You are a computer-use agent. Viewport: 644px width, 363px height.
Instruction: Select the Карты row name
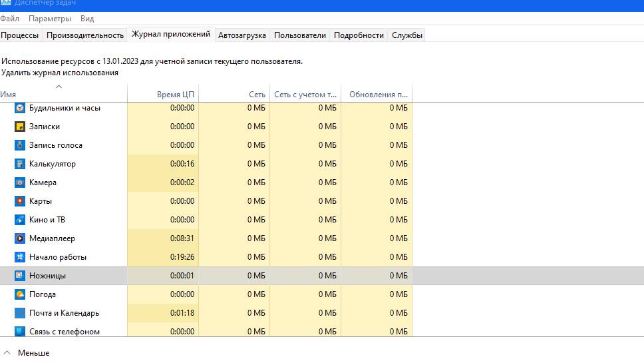40,201
